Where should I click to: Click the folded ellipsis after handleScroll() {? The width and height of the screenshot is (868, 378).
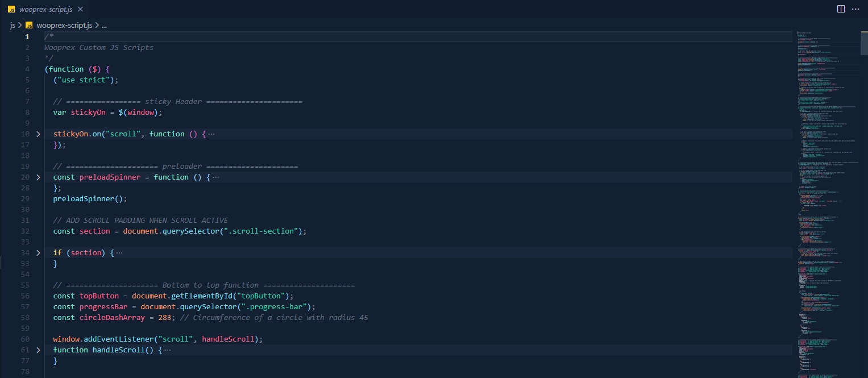tap(168, 350)
